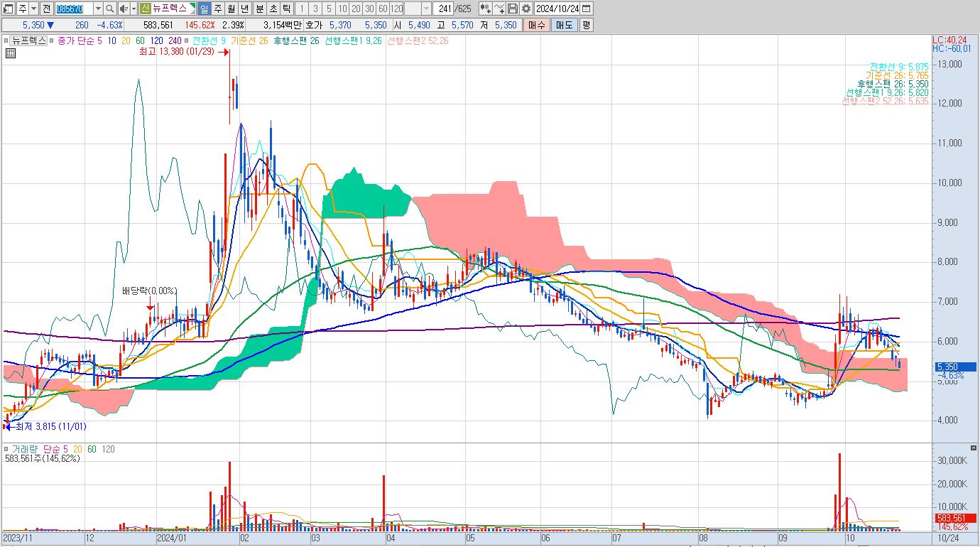Image resolution: width=980 pixels, height=547 pixels.
Task: Click the date field 2024/10/24
Action: (x=557, y=9)
